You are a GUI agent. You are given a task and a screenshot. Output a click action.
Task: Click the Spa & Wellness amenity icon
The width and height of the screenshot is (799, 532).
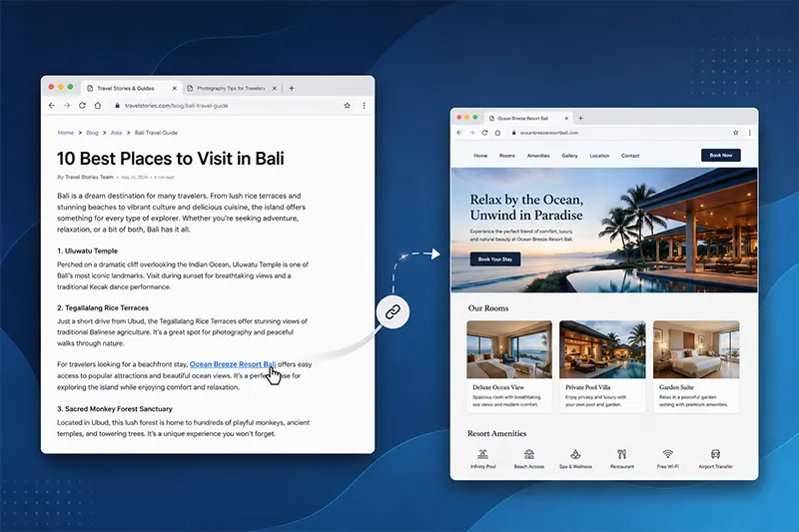coord(575,453)
